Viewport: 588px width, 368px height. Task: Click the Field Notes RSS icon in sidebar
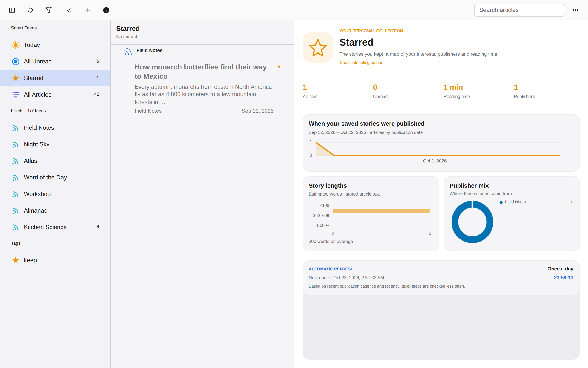point(16,128)
